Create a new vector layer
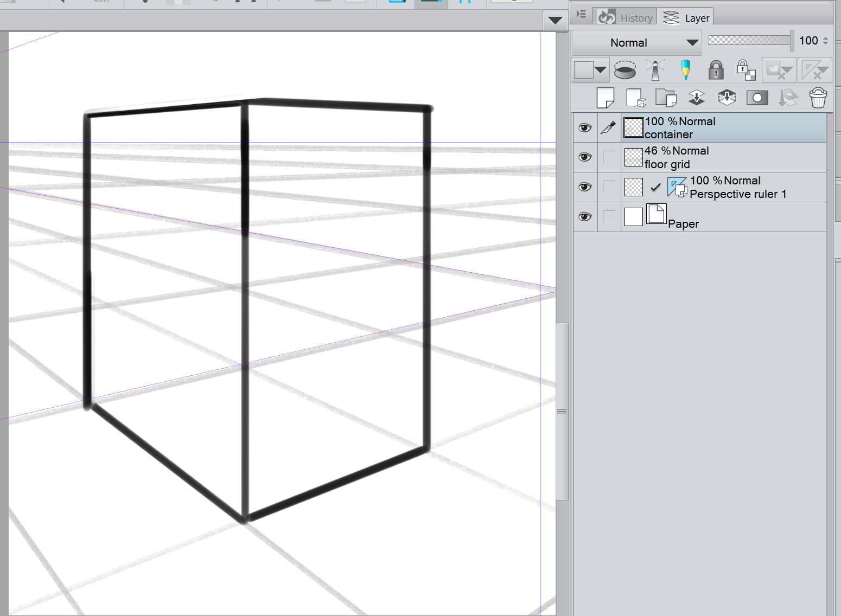This screenshot has height=616, width=841. click(635, 98)
